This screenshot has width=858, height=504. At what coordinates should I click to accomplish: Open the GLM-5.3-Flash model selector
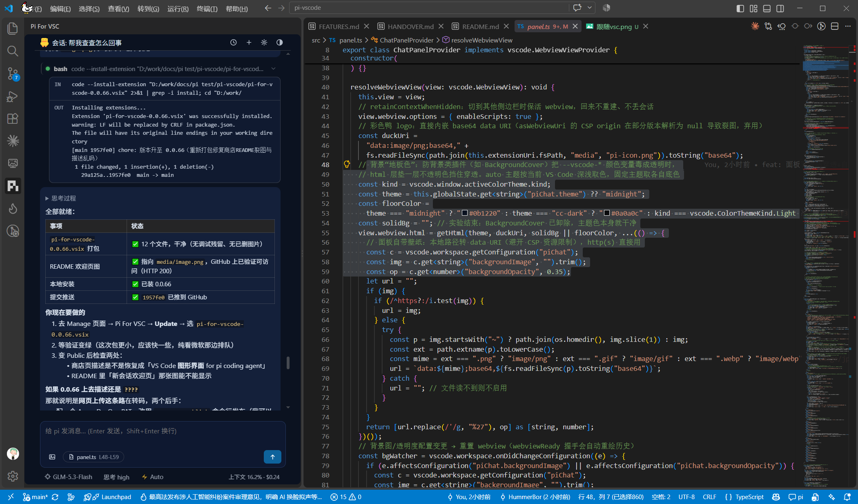click(68, 477)
